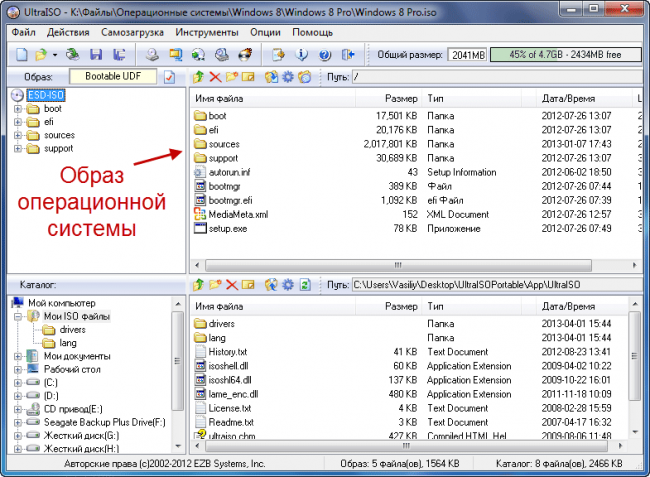The image size is (650, 477).
Task: Click the Add to image icon in catalog toolbar
Action: (x=272, y=285)
